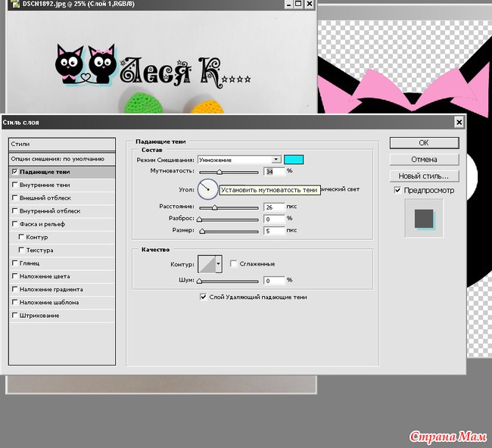This screenshot has width=492, height=448.
Task: Select the Фаска и рельеф style
Action: pyautogui.click(x=15, y=224)
